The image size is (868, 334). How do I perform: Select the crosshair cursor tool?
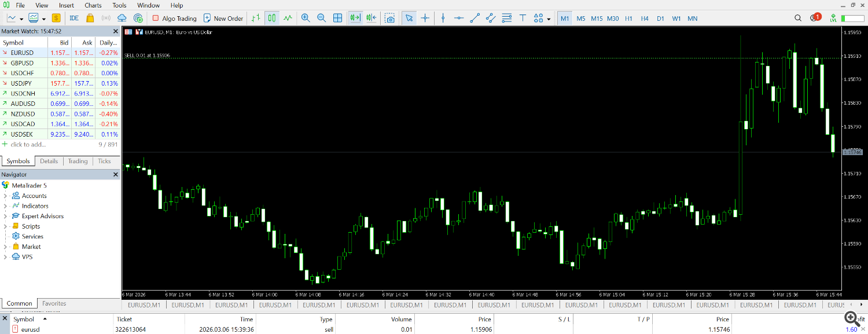pyautogui.click(x=425, y=18)
